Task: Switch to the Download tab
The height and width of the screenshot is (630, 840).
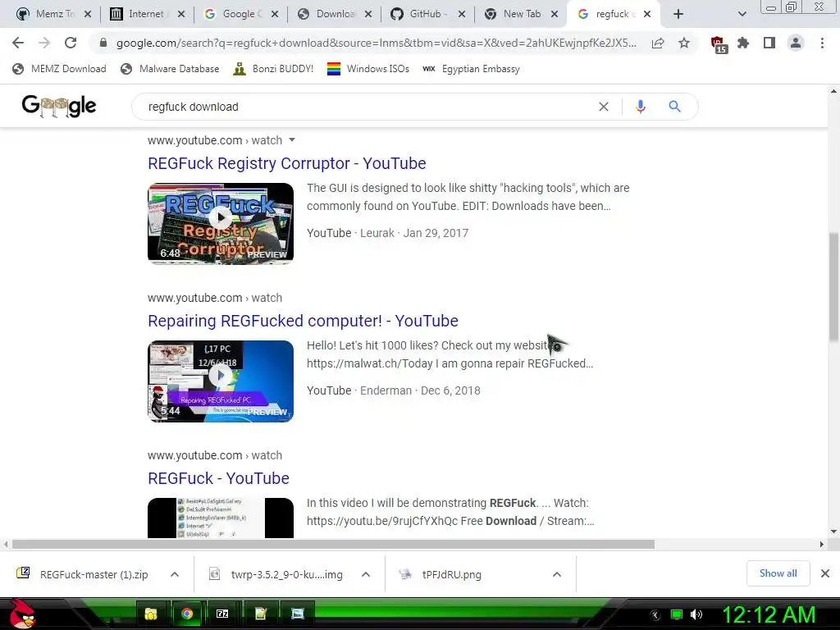Action: [327, 14]
